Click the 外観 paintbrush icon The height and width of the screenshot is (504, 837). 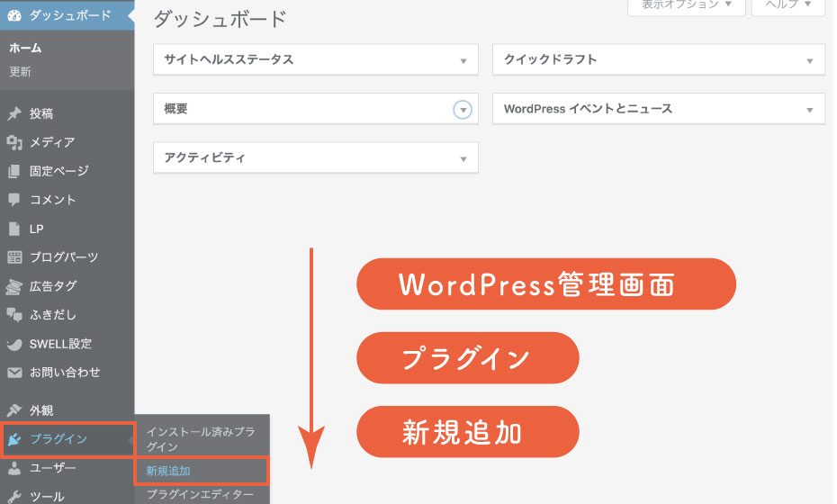(14, 410)
